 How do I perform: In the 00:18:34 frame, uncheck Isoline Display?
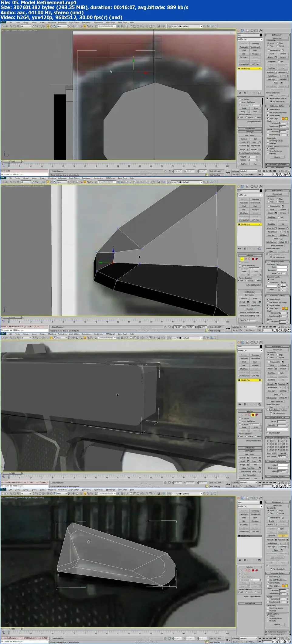(268, 305)
